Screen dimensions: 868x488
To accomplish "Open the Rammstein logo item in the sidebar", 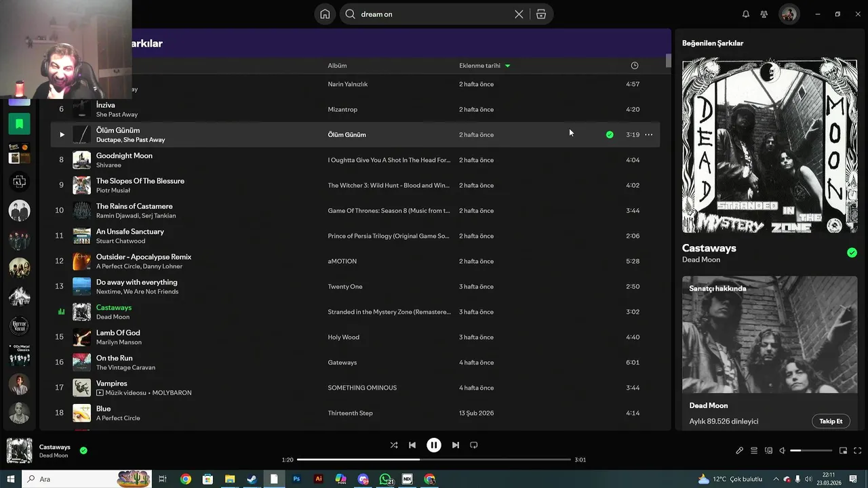I will coord(19,182).
